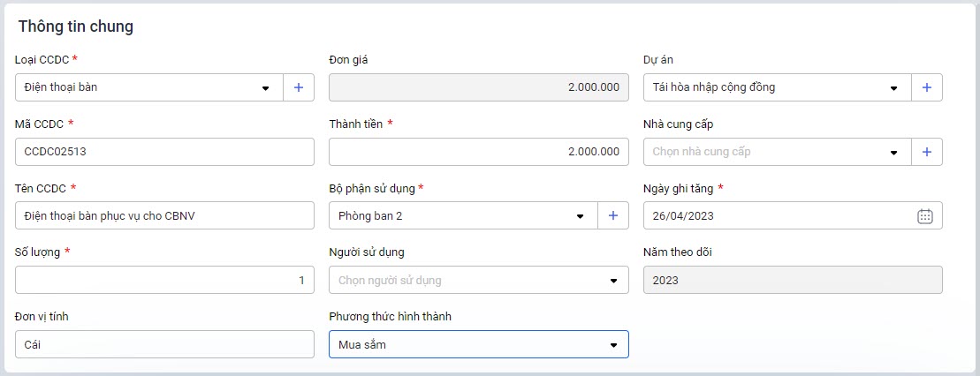Image resolution: width=980 pixels, height=376 pixels.
Task: Click the Số lượng input field
Action: click(x=164, y=280)
